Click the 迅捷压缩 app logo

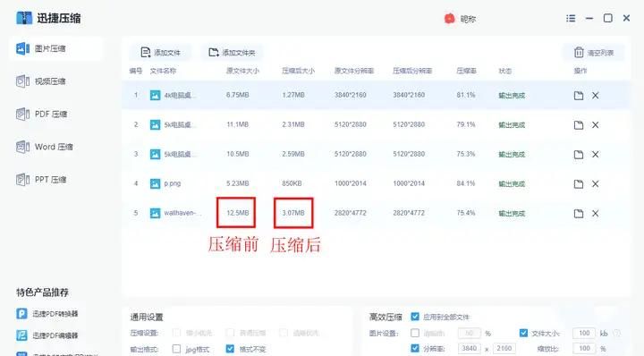[x=24, y=18]
